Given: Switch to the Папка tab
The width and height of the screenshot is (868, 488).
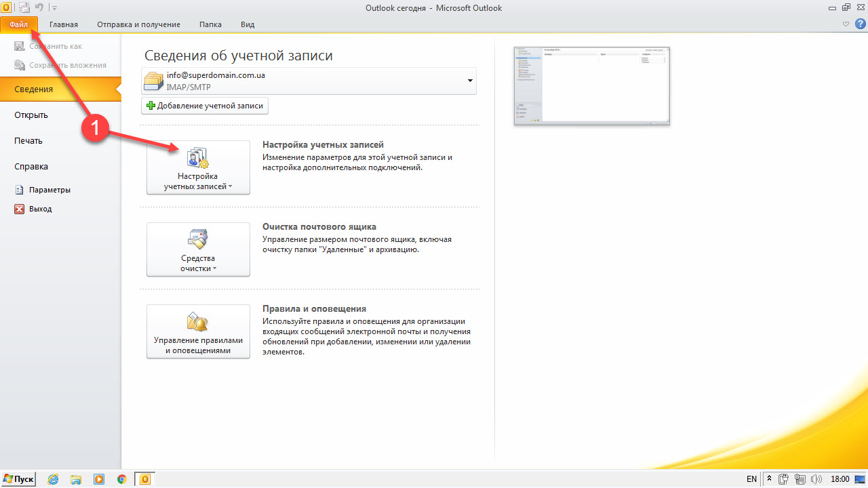Looking at the screenshot, I should [210, 24].
